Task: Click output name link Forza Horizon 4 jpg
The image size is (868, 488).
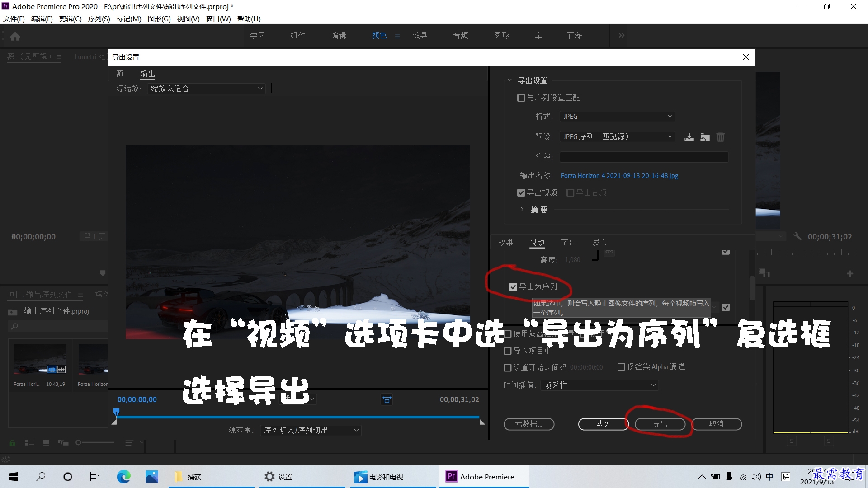Action: click(619, 176)
